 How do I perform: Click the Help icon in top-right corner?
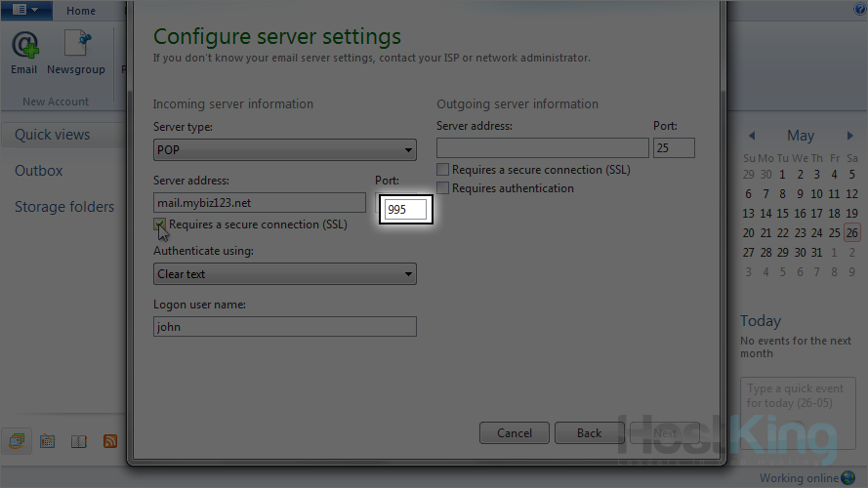pyautogui.click(x=860, y=9)
